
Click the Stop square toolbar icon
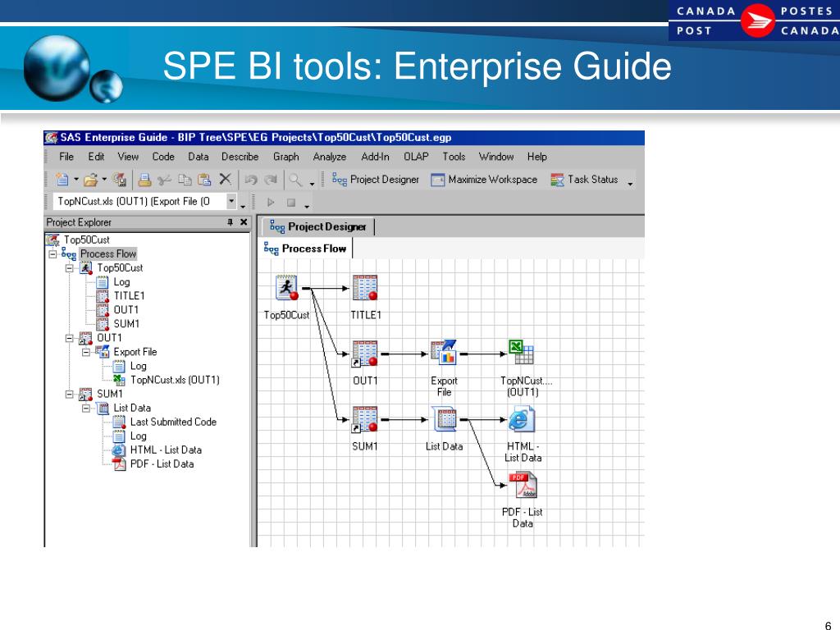click(x=291, y=202)
